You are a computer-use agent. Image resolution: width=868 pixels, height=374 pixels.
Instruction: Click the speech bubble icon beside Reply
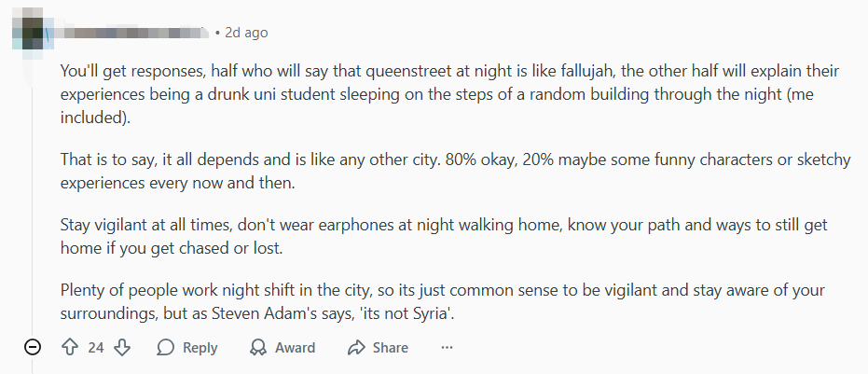(166, 347)
